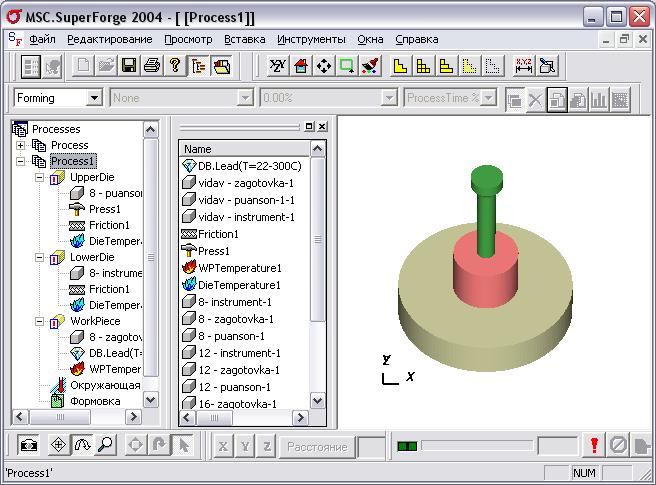Toggle the inventory window toolbar icon

221,66
